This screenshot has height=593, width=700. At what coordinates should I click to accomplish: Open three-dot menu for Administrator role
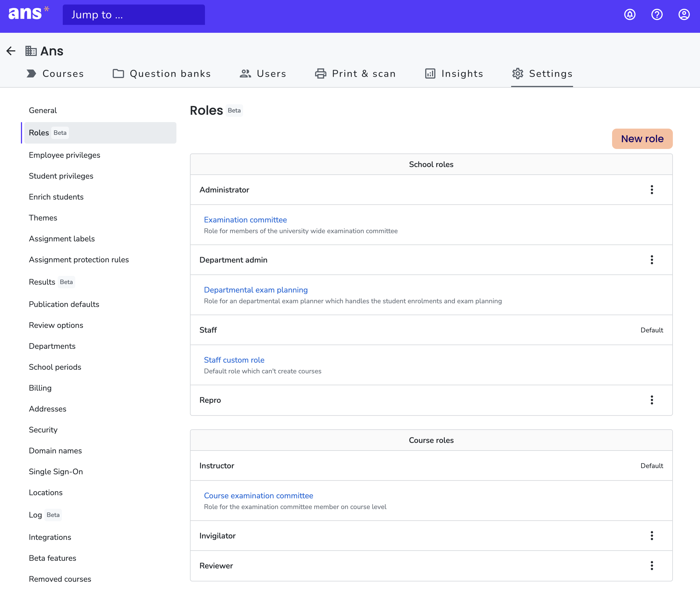652,190
